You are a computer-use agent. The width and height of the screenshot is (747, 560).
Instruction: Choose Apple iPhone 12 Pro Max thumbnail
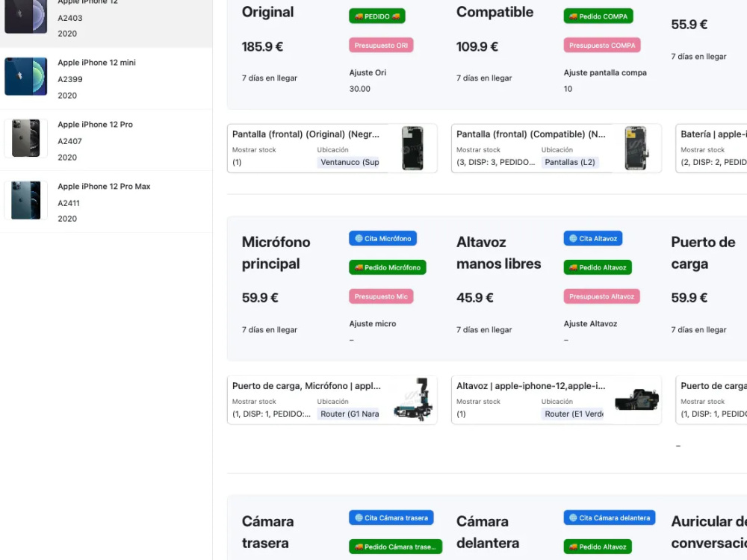25,200
